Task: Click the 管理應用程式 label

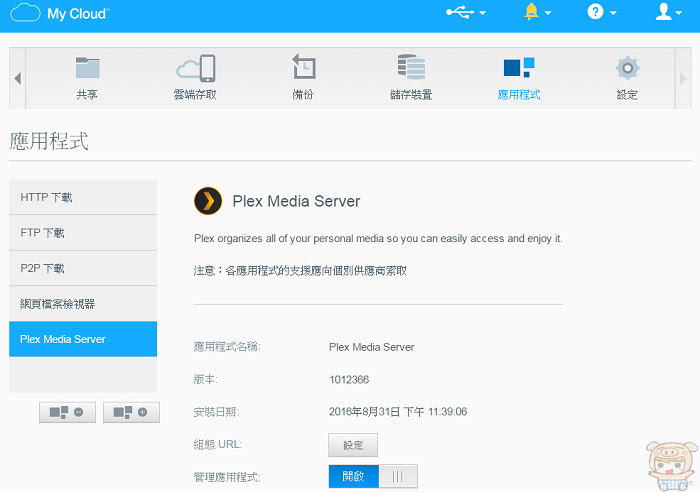Action: click(227, 477)
